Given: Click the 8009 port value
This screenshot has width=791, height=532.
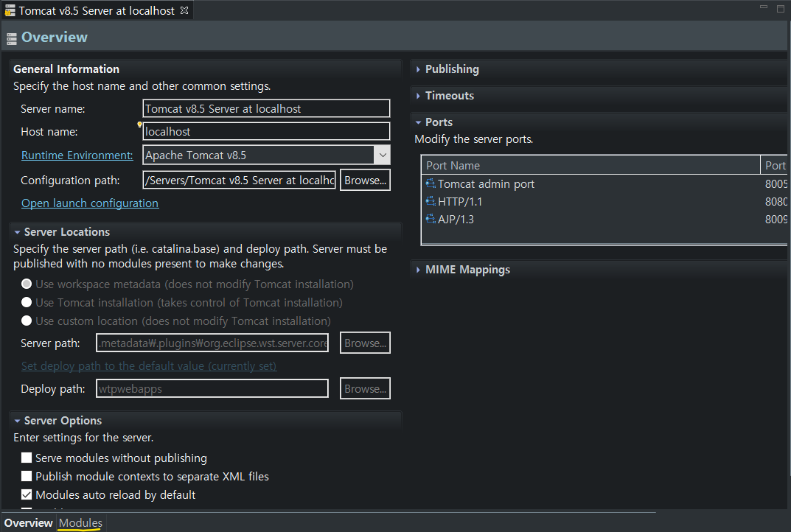Looking at the screenshot, I should 776,220.
